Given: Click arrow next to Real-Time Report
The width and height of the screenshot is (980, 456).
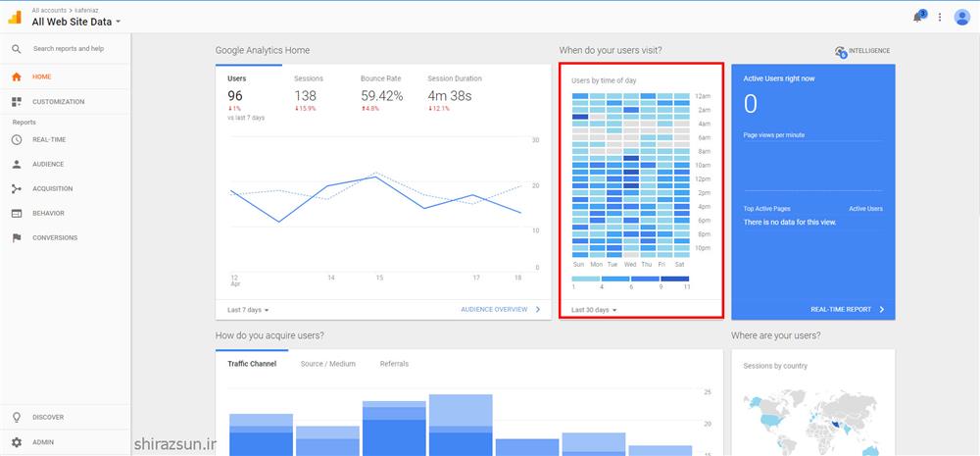Looking at the screenshot, I should tap(881, 309).
